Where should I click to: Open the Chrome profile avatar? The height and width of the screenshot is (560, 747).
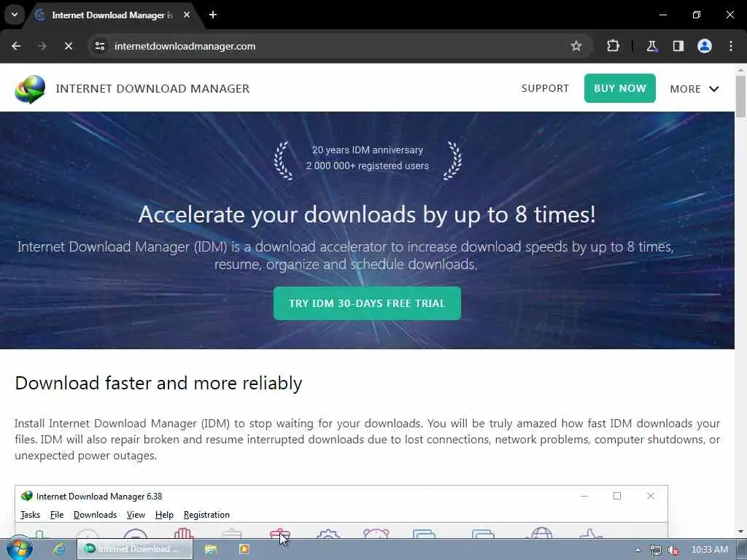705,46
